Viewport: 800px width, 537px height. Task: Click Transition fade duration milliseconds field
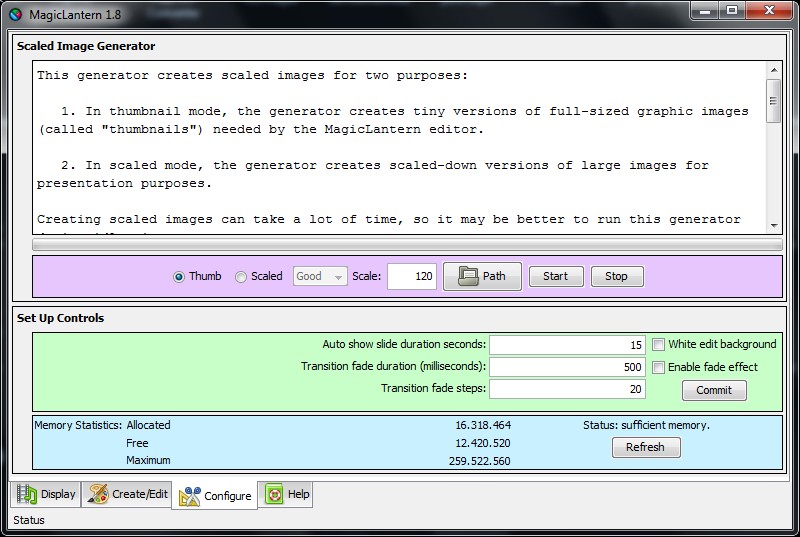567,367
